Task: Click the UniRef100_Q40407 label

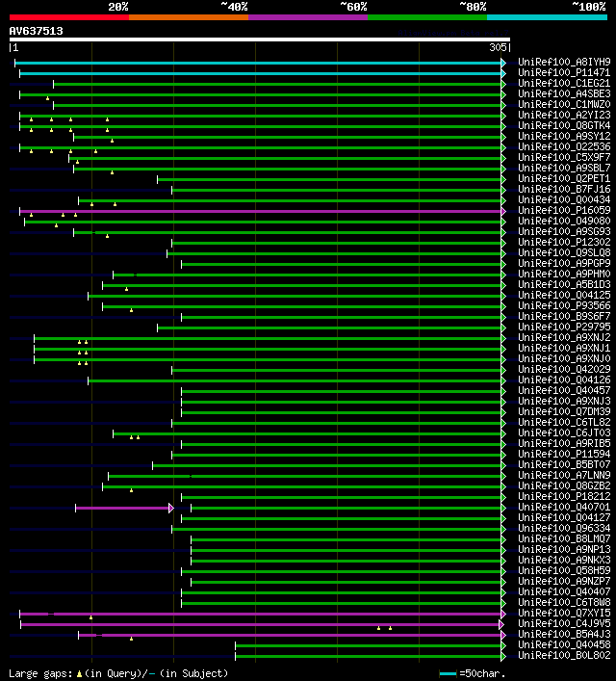Action: 564,591
